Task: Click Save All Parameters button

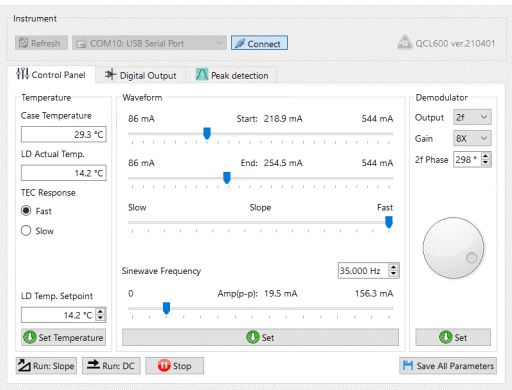Action: (448, 366)
